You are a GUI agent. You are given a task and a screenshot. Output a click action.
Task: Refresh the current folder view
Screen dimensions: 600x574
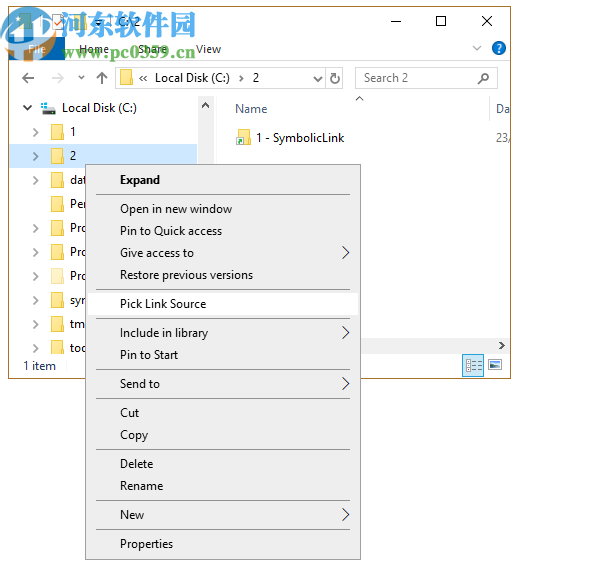click(334, 78)
